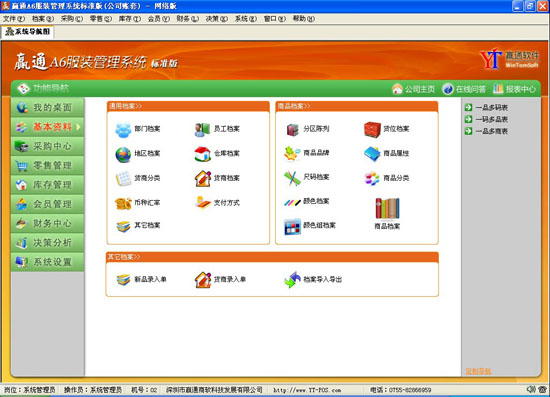
Task: Open 货商录入单 entry icon
Action: tap(203, 280)
